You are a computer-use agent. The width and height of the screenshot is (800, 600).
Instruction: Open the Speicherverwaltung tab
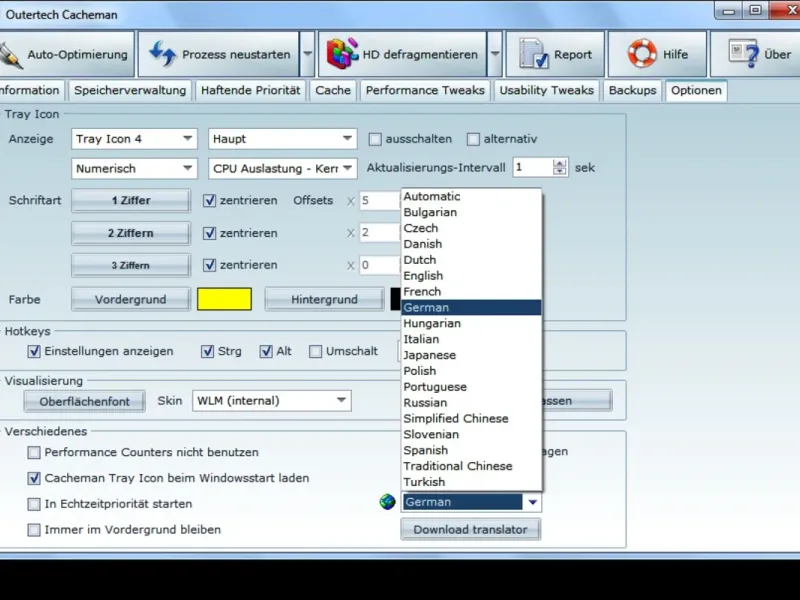click(x=130, y=90)
